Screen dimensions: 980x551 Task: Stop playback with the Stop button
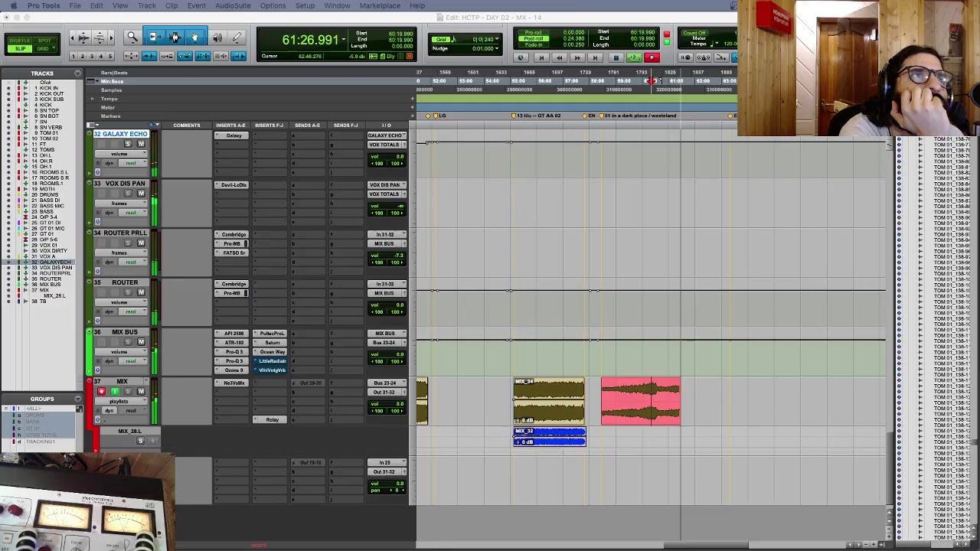(x=616, y=57)
